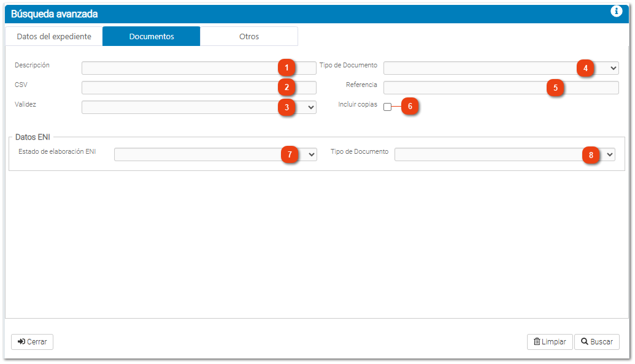Focus the Referencia input field
This screenshot has width=635, height=364.
(501, 88)
